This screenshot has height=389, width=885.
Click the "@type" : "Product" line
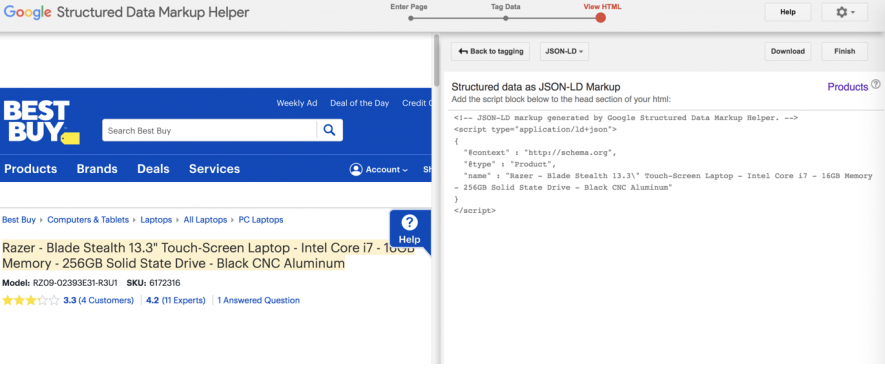510,164
